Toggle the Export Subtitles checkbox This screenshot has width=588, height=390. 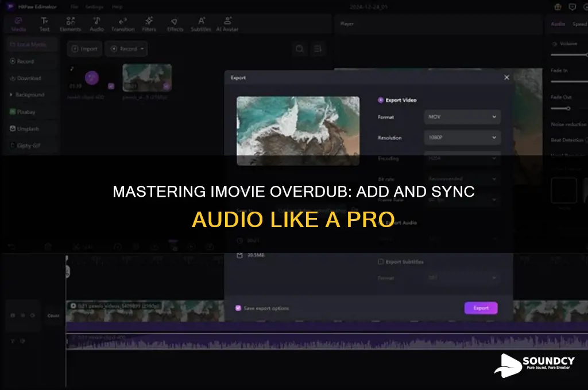pos(381,262)
